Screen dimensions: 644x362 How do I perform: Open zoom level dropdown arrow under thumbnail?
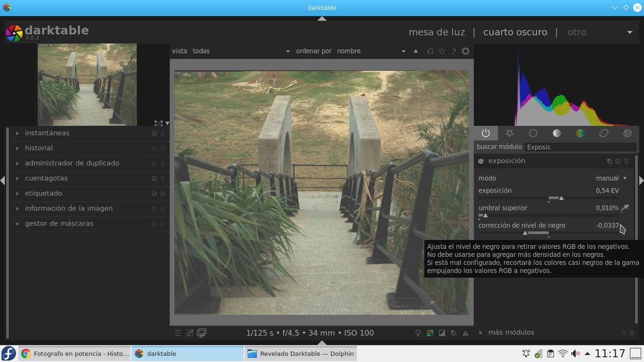(x=167, y=123)
